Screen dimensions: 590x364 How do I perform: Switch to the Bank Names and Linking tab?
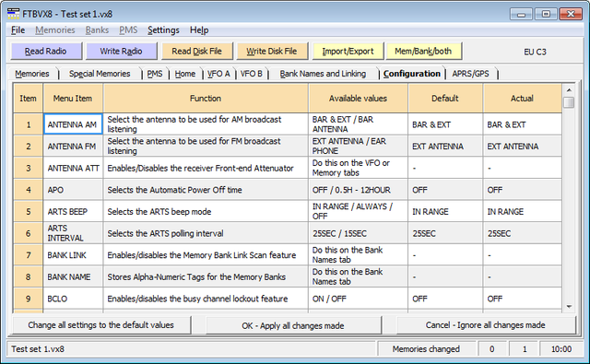pyautogui.click(x=323, y=74)
